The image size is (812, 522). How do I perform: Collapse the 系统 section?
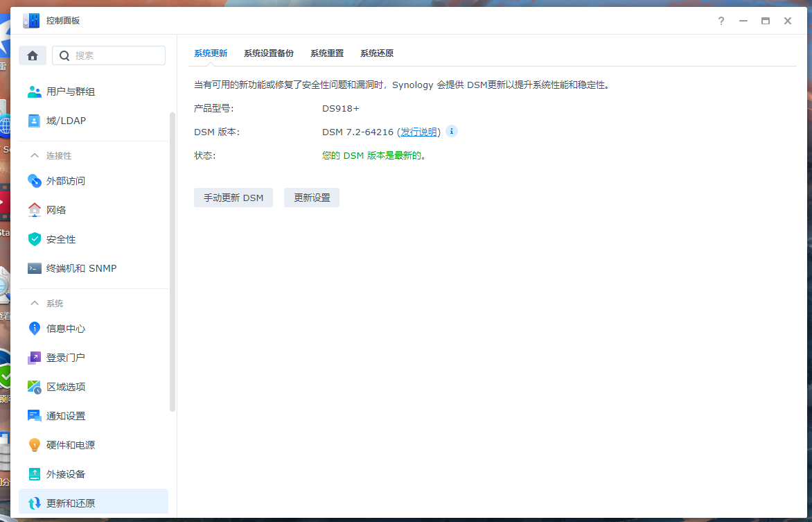pyautogui.click(x=35, y=303)
